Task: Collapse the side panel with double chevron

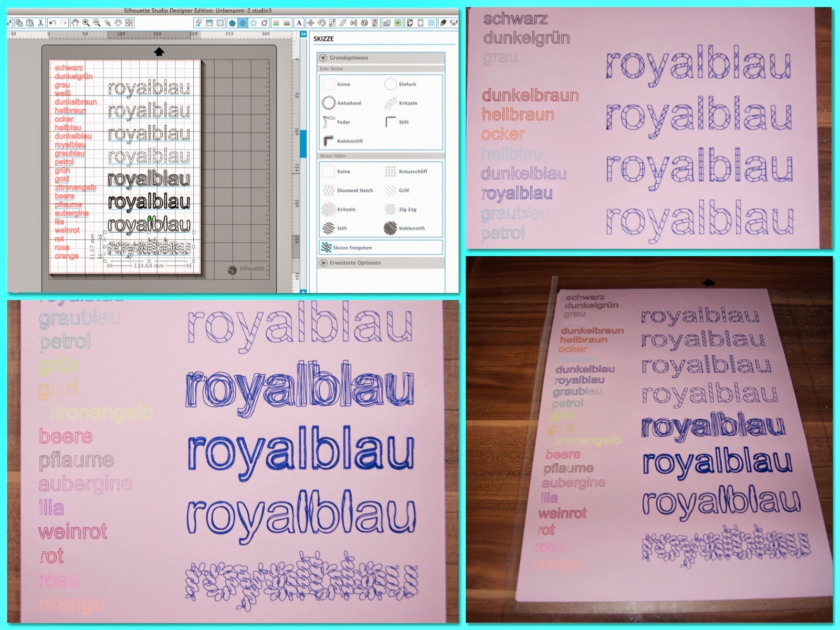Action: coord(303,34)
